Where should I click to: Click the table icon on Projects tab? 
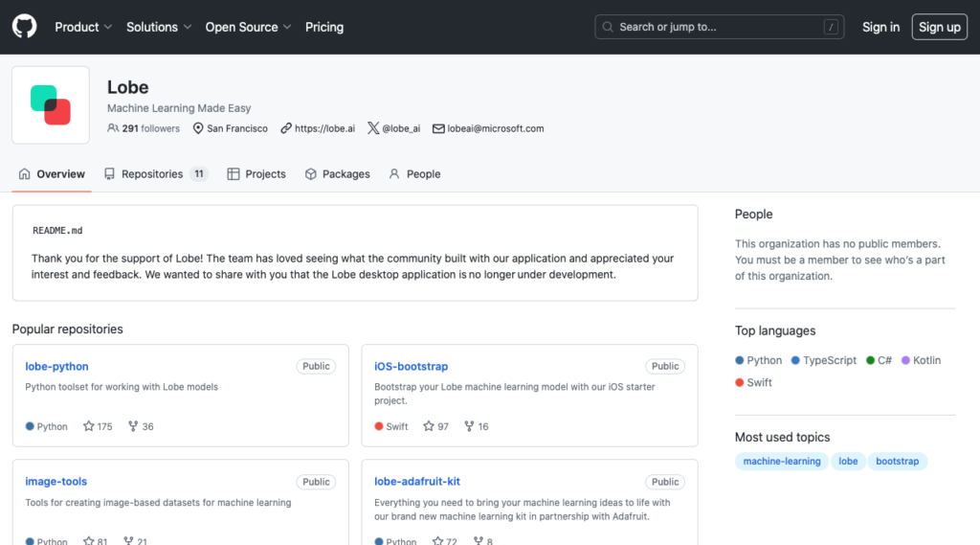[x=234, y=174]
